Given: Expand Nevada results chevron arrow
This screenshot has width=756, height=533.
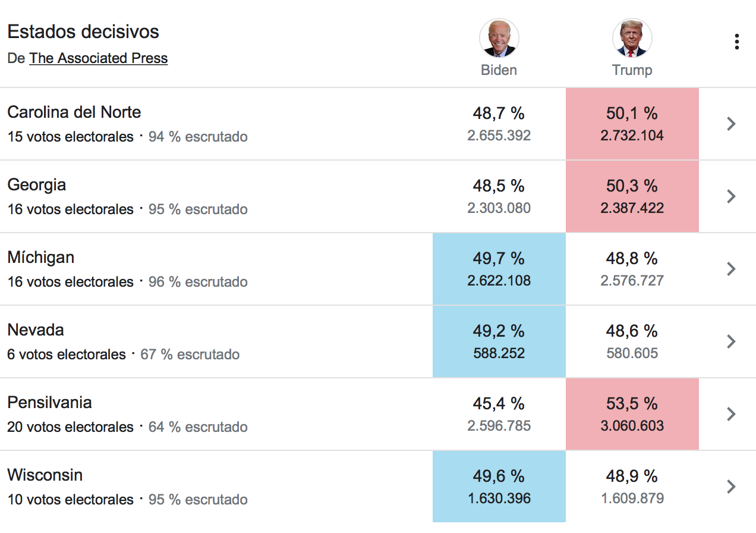Looking at the screenshot, I should click(732, 341).
